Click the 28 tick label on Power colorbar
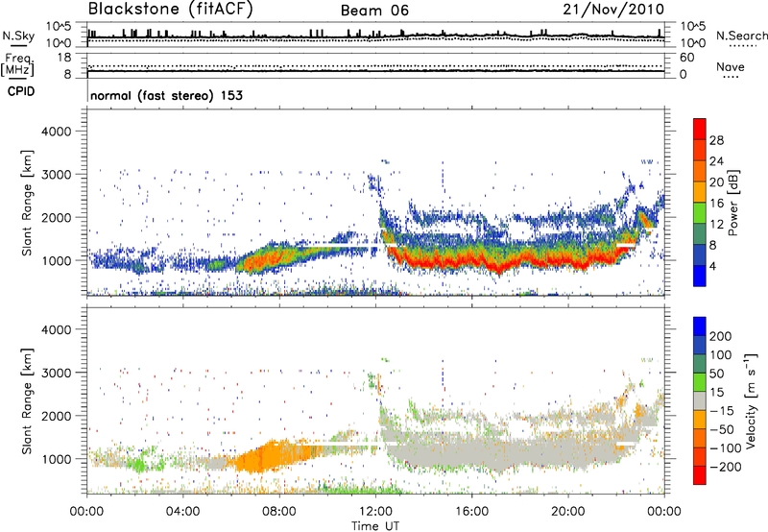 tap(716, 140)
